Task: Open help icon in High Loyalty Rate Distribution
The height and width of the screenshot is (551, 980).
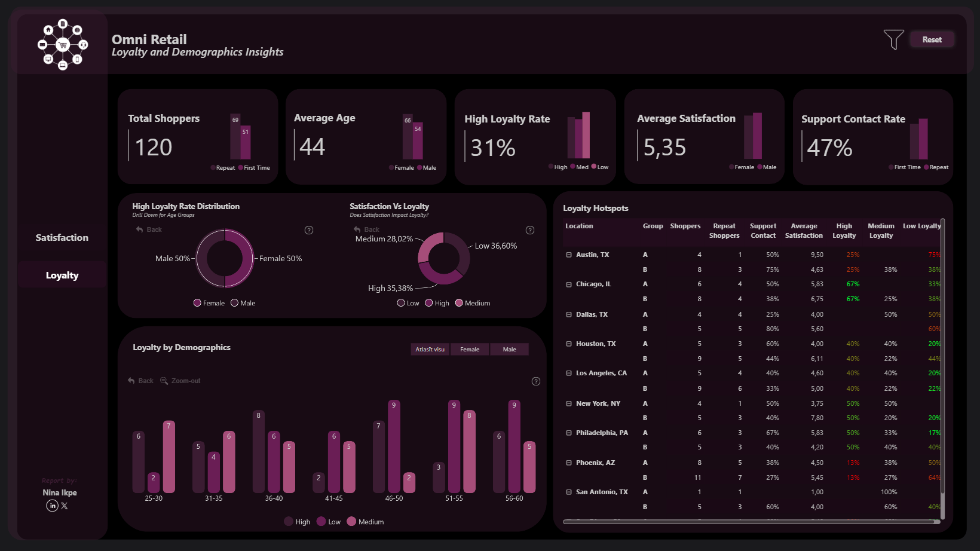Action: pyautogui.click(x=309, y=230)
